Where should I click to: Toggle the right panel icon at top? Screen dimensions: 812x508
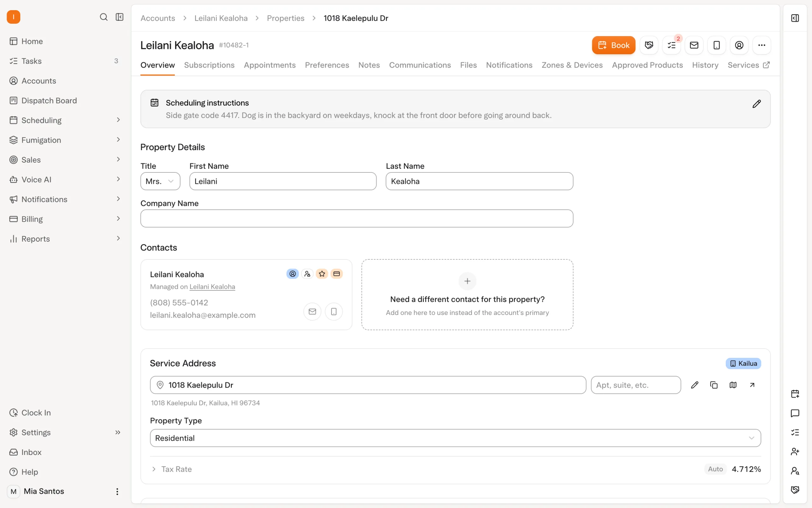[795, 18]
